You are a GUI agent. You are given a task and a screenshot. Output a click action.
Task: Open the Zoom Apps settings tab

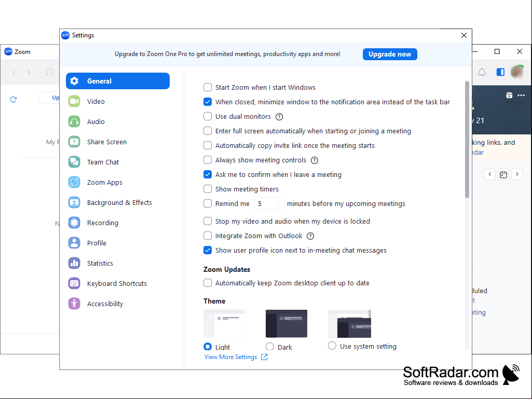[118, 182]
